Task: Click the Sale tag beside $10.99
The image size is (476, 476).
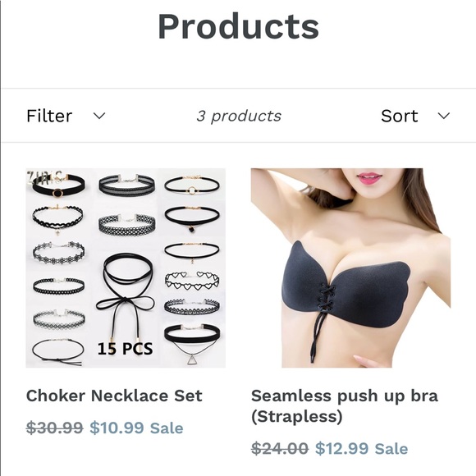Action: click(x=167, y=428)
